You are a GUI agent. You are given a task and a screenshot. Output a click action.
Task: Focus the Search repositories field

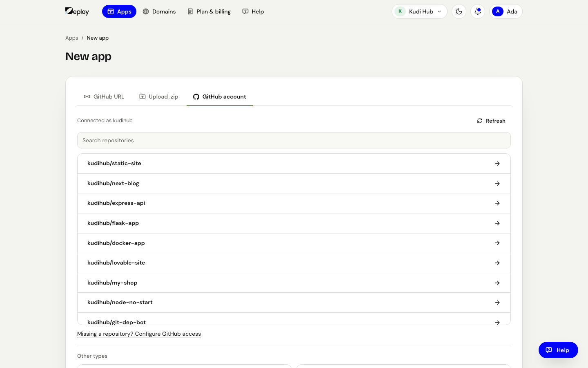294,140
